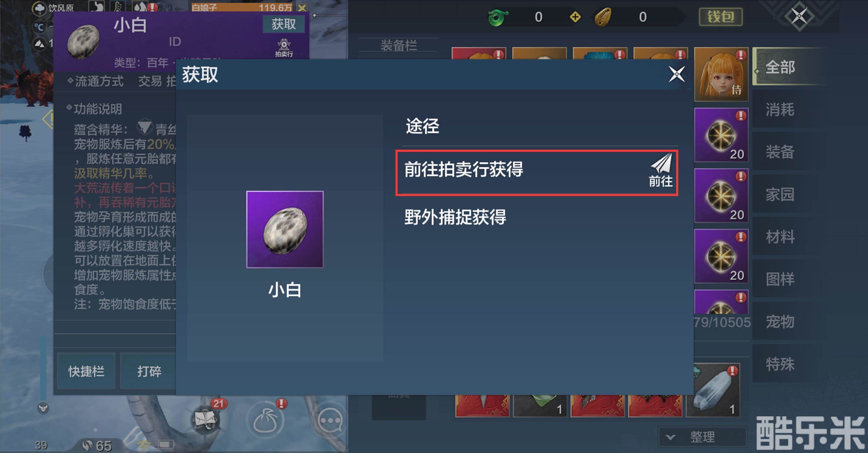Select the 野外捕捉获得 route entry
The width and height of the screenshot is (868, 453).
[537, 217]
